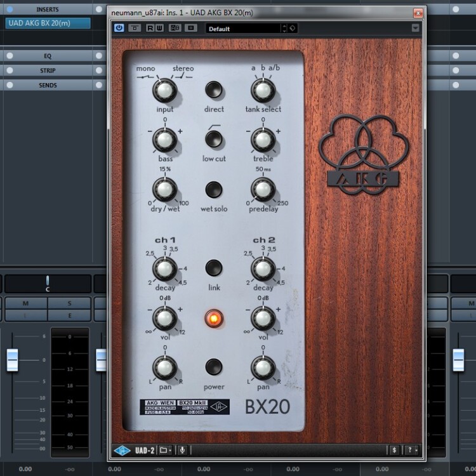The width and height of the screenshot is (476, 476).
Task: Open the question mark help menu
Action: pyautogui.click(x=412, y=450)
